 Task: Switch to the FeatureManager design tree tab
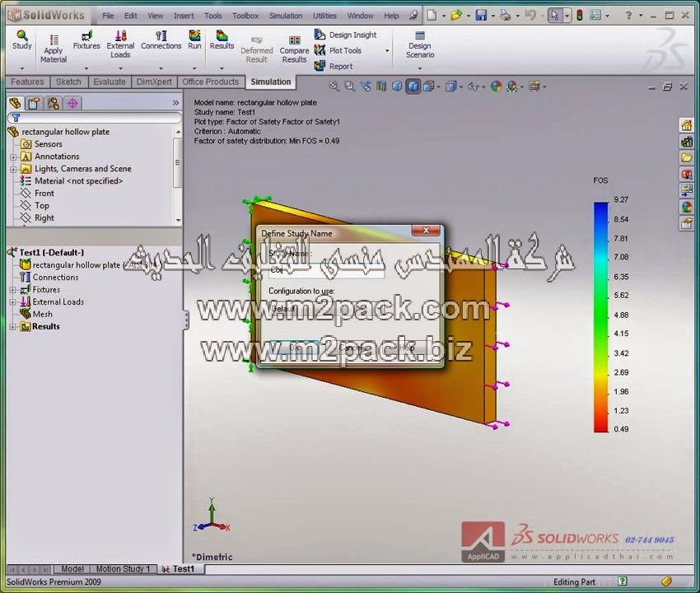15,103
